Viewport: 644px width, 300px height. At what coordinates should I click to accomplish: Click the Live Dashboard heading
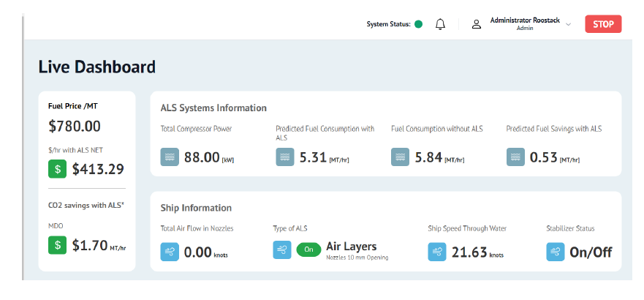click(x=96, y=67)
